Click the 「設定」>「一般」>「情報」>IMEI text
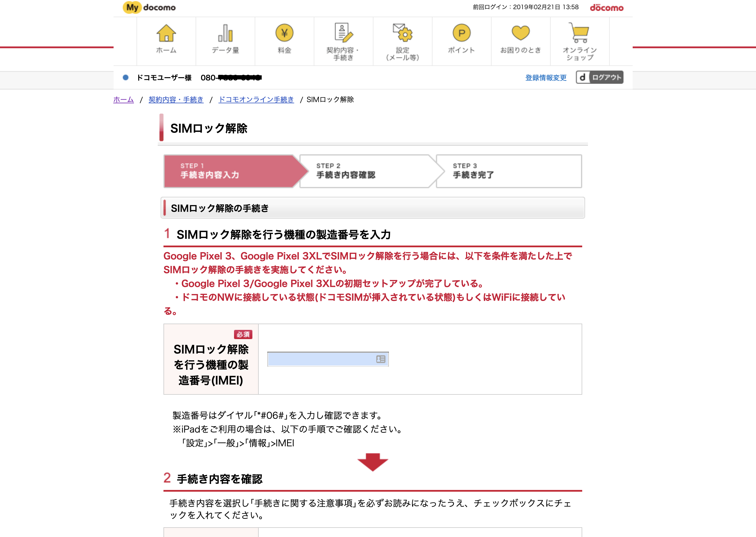The image size is (756, 537). pos(238,443)
